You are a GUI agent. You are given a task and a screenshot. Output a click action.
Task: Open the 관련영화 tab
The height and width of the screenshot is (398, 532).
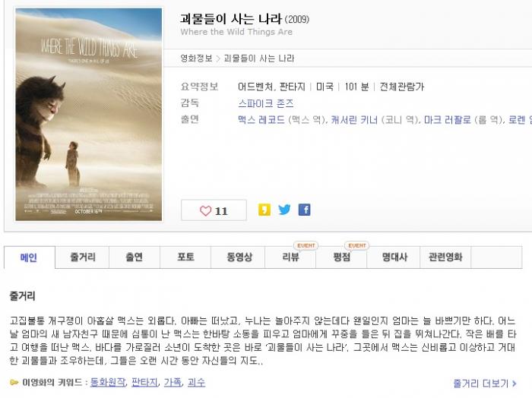click(x=445, y=257)
